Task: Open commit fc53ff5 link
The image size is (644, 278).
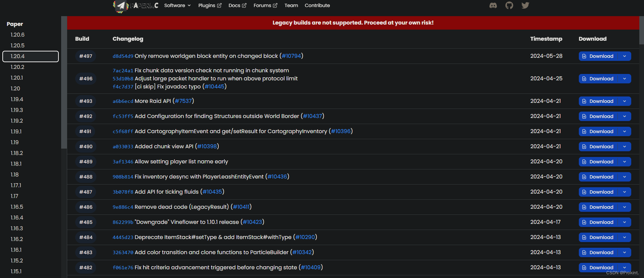Action: coord(123,116)
